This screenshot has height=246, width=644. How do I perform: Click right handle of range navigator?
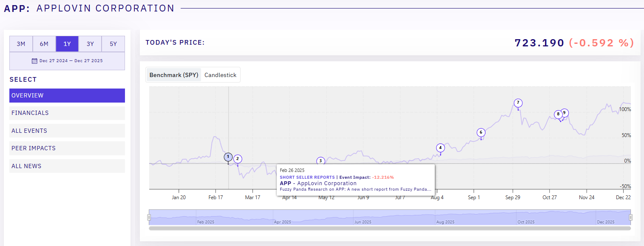630,217
